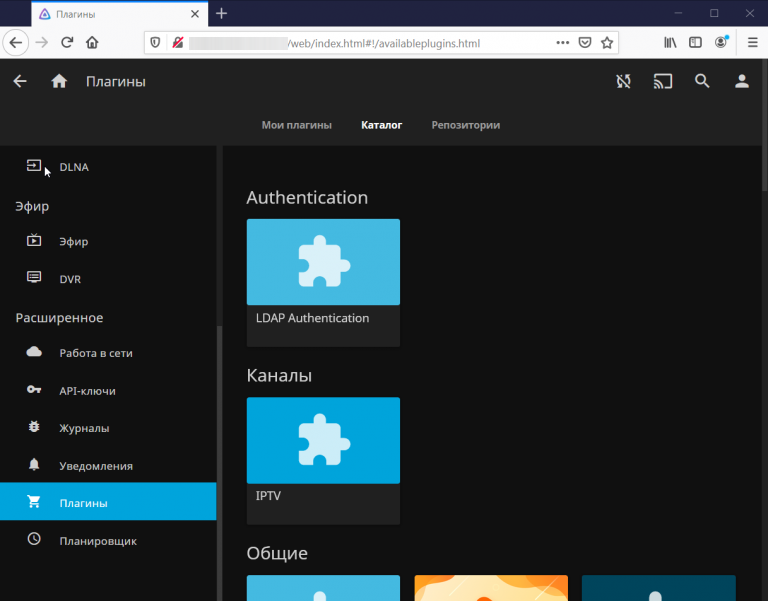The height and width of the screenshot is (601, 768).
Task: Open Журналы in the sidebar
Action: [84, 428]
